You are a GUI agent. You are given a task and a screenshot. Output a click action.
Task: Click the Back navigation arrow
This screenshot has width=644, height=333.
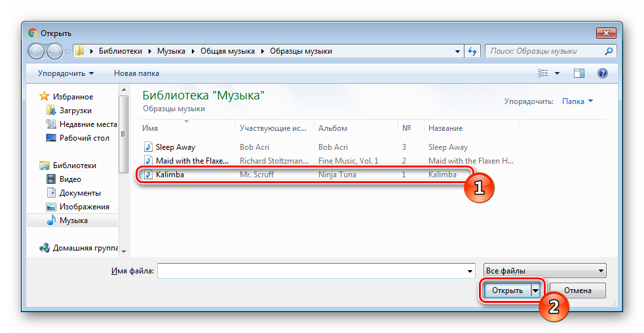click(x=37, y=51)
